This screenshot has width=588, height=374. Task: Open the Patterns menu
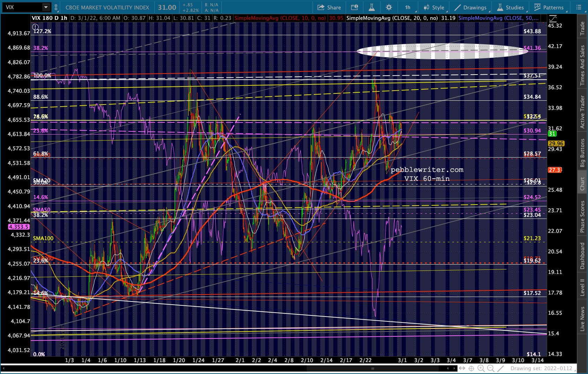point(549,7)
